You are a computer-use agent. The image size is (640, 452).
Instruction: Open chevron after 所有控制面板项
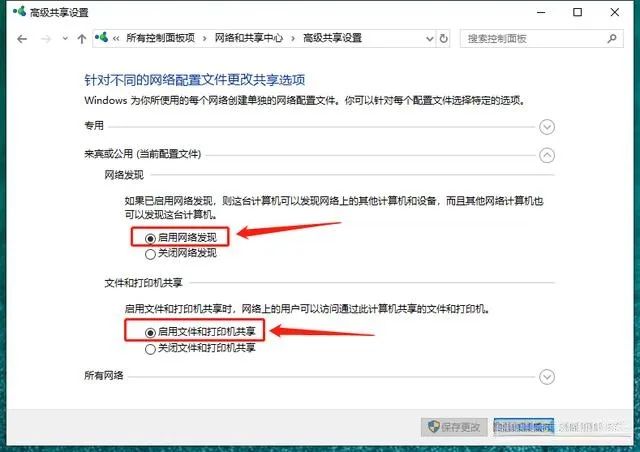pos(204,39)
